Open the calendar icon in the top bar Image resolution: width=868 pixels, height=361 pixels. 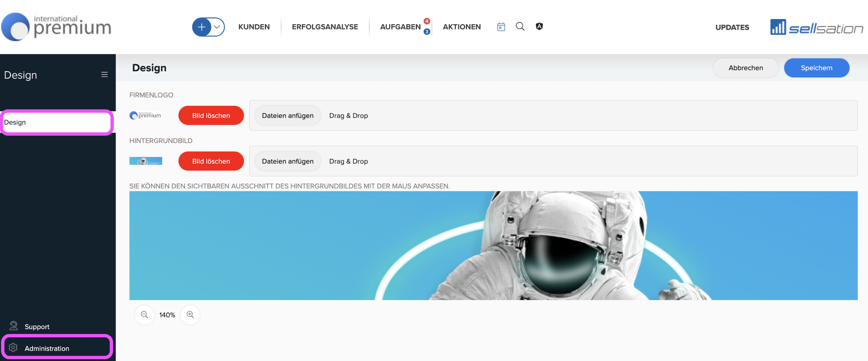[x=501, y=27]
